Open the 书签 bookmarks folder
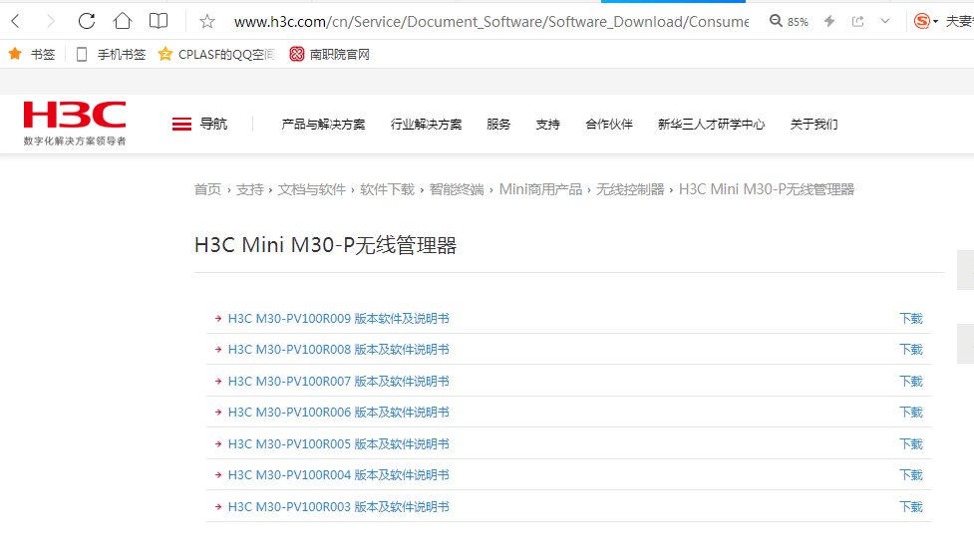 pyautogui.click(x=32, y=55)
